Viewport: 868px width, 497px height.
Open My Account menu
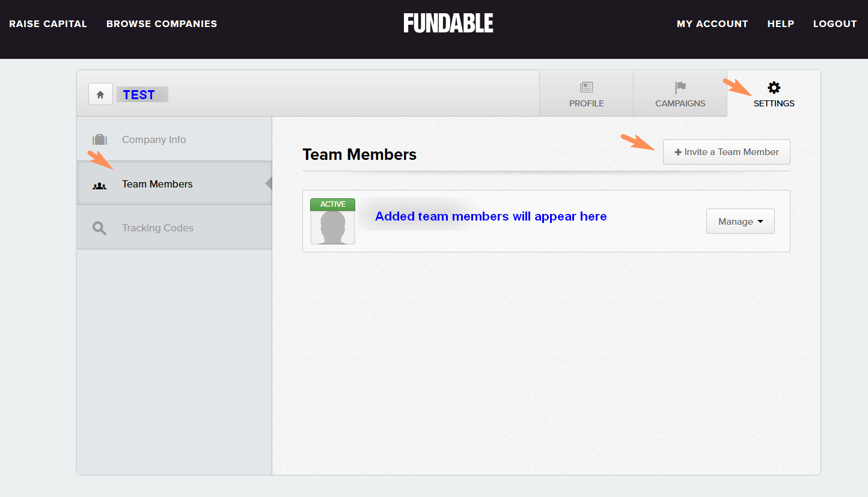pyautogui.click(x=712, y=24)
